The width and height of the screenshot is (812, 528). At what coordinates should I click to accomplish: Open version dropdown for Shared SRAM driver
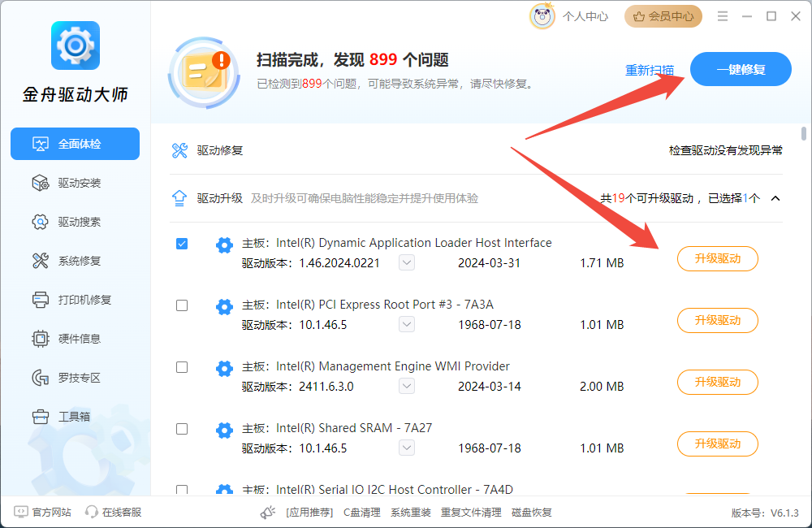point(407,448)
